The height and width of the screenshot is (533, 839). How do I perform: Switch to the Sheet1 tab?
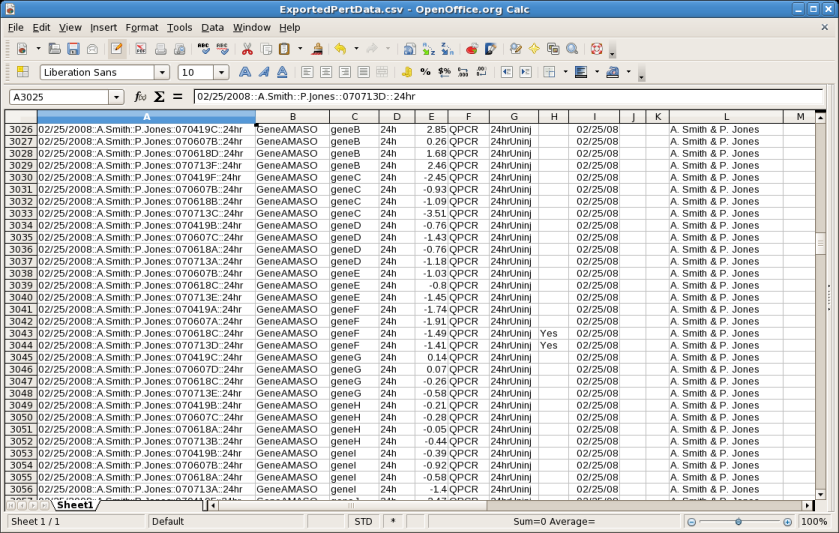[74, 506]
